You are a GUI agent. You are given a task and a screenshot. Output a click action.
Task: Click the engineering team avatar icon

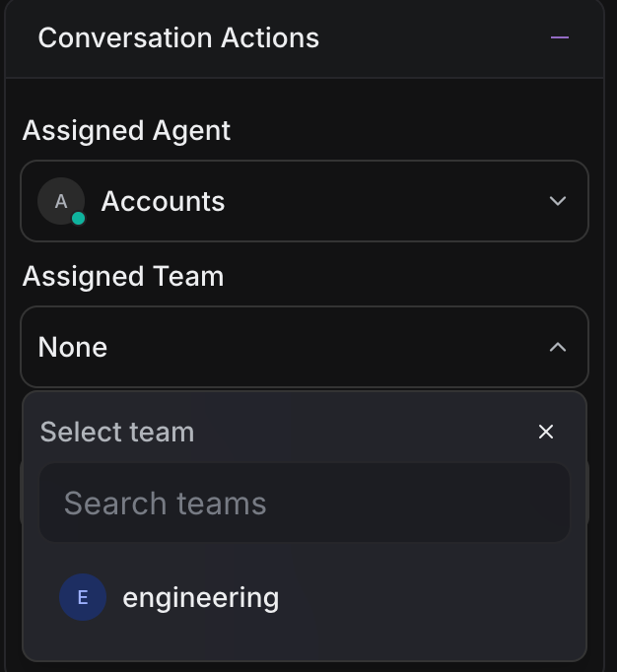tap(83, 597)
